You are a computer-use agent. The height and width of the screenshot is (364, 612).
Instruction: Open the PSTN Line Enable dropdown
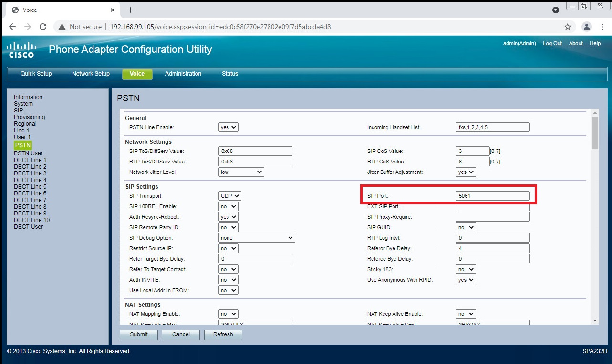[228, 127]
